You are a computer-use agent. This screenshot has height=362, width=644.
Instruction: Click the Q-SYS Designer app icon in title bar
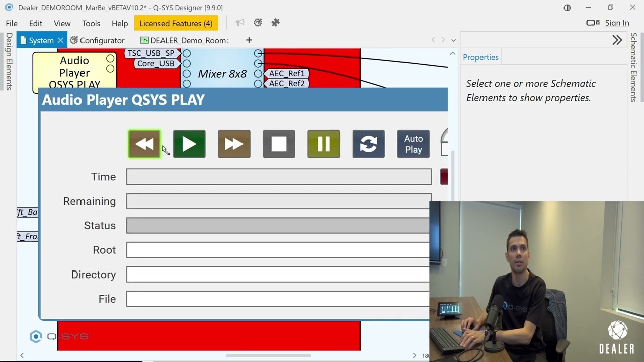tap(9, 7)
